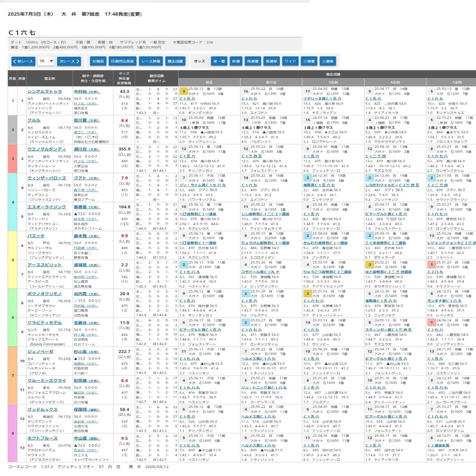Viewport: 476px width, 476px height.
Task: Open jockey クアト（大井） link
Action: tap(87, 178)
